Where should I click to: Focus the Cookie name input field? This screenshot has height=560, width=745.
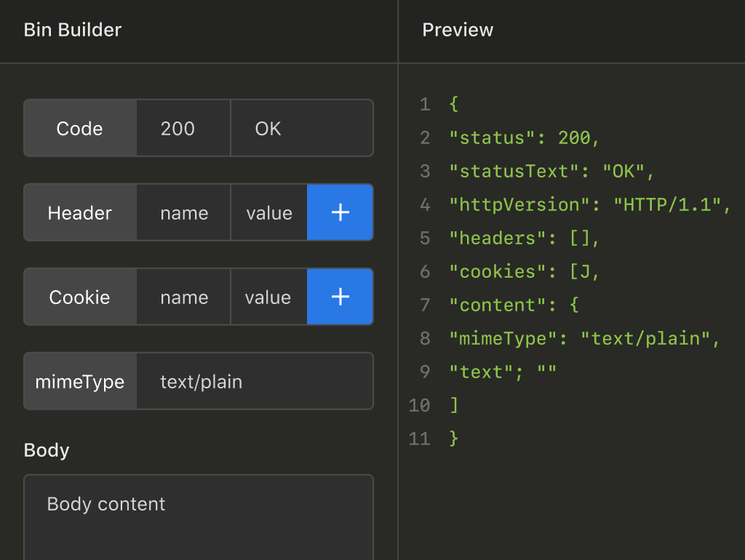[183, 297]
